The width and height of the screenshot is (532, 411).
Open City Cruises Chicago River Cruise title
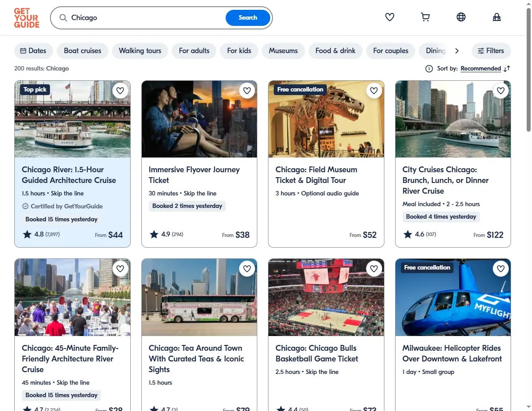(445, 180)
